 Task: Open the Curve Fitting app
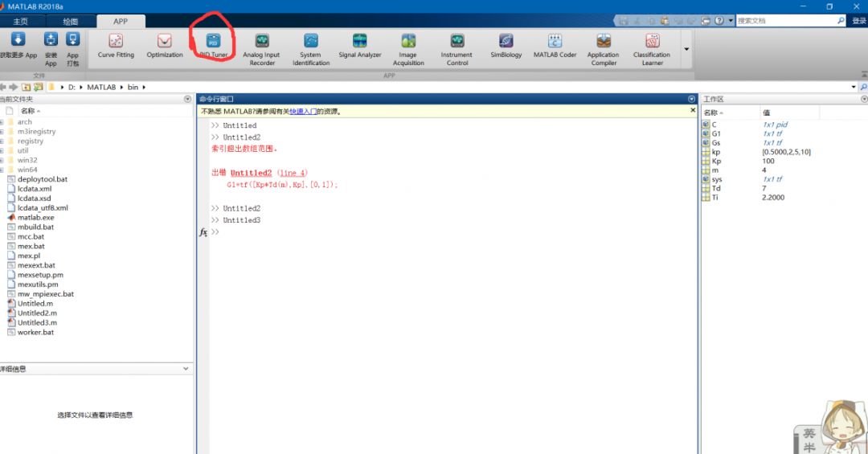click(116, 46)
